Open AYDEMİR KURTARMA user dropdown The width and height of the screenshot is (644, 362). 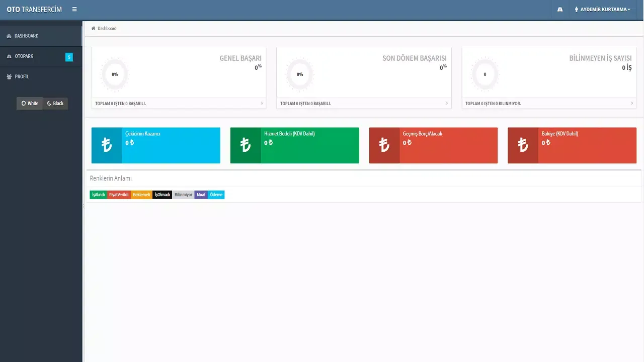tap(602, 9)
